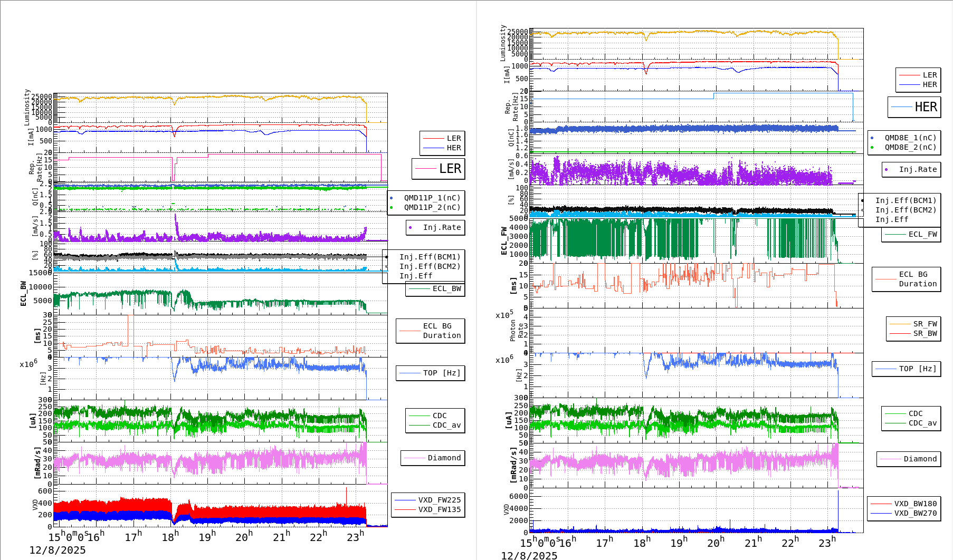The height and width of the screenshot is (560, 953).
Task: Click the large LER ring title box
Action: pyautogui.click(x=439, y=169)
